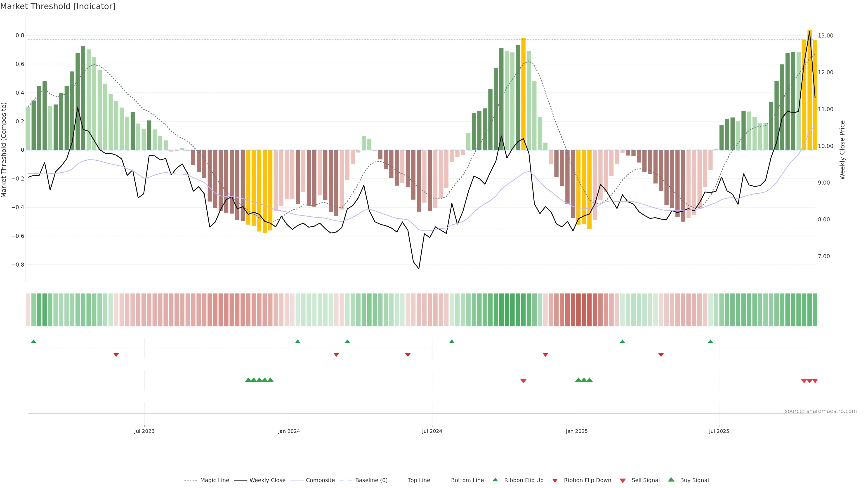868x488 pixels.
Task: Click the Sell Signal legend icon
Action: point(623,481)
